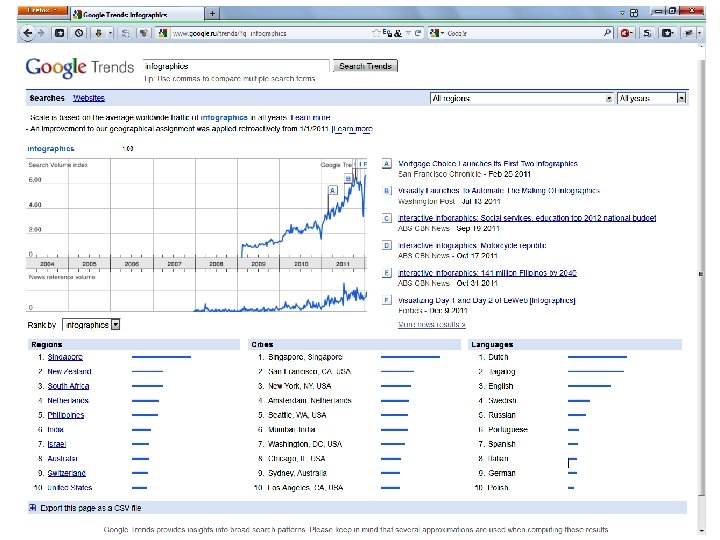
Task: Open dropdown beside the Downloads toolbar icon
Action: click(x=110, y=33)
